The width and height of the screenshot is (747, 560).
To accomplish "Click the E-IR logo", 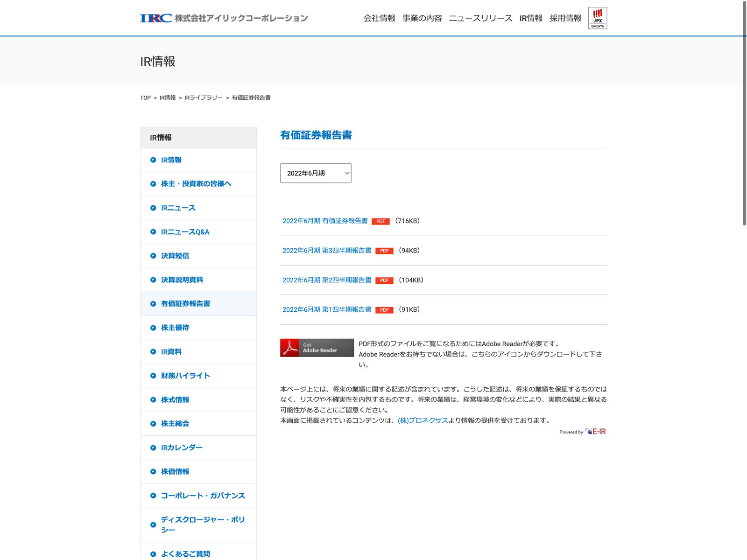I will click(596, 432).
